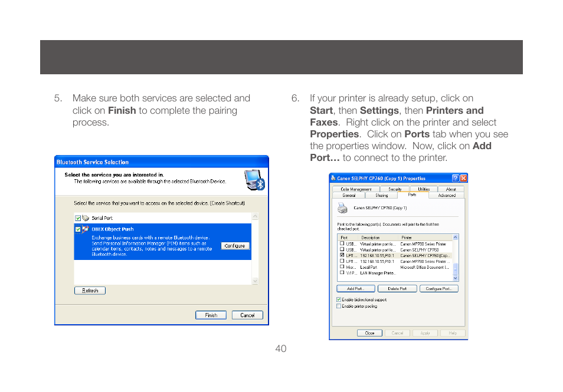Click the help question mark button
The width and height of the screenshot is (563, 392).
(455, 178)
